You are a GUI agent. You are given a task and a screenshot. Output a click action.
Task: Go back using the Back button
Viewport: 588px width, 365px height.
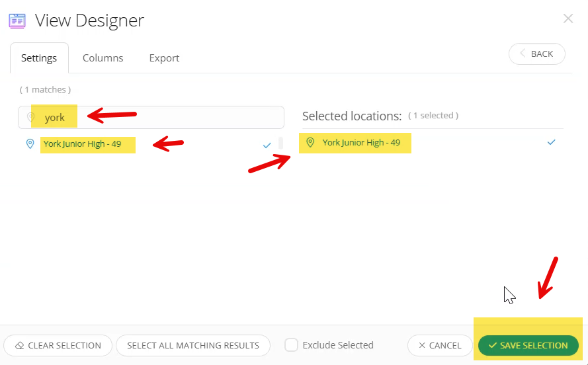[536, 54]
